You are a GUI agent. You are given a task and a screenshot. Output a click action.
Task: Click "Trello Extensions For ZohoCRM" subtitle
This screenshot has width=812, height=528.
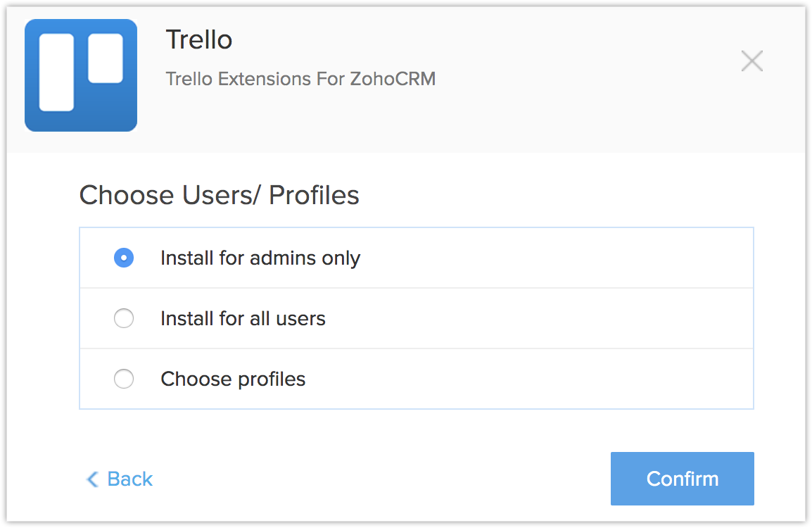[x=300, y=79]
